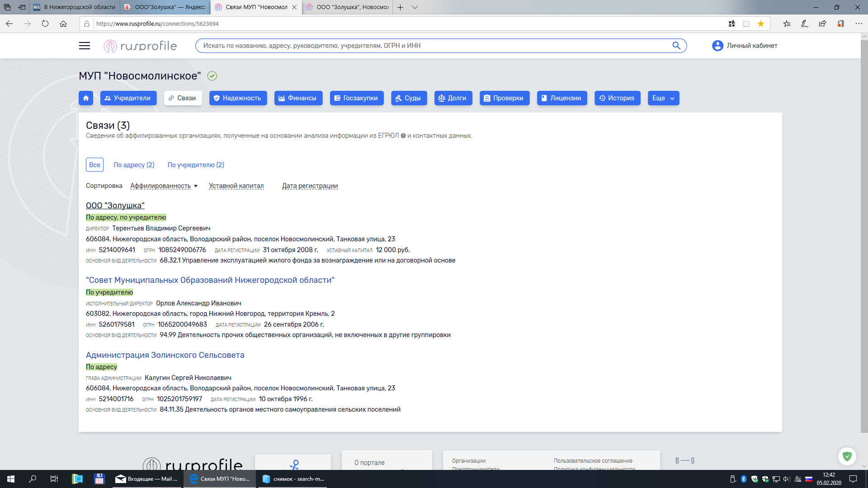Open the browser reading view icon

tap(746, 23)
